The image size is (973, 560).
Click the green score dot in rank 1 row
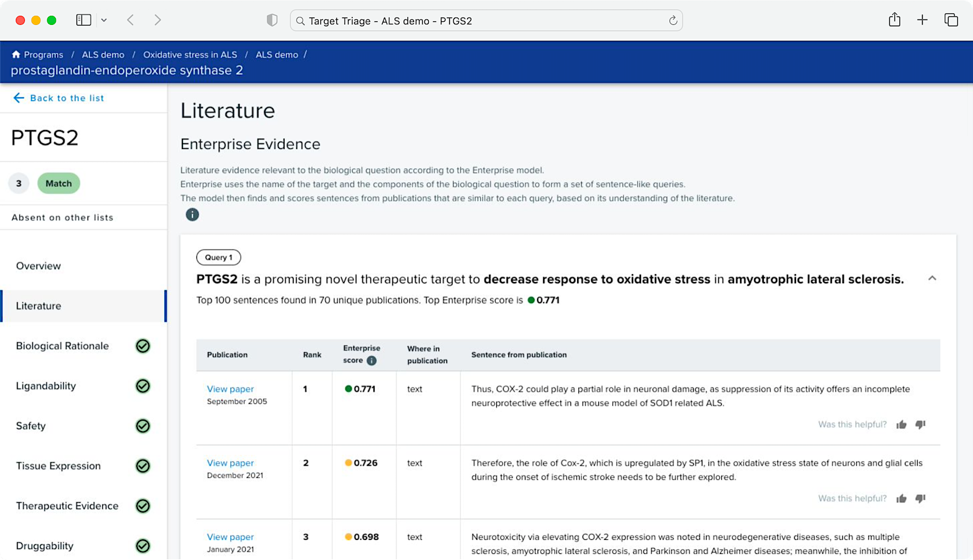[348, 389]
